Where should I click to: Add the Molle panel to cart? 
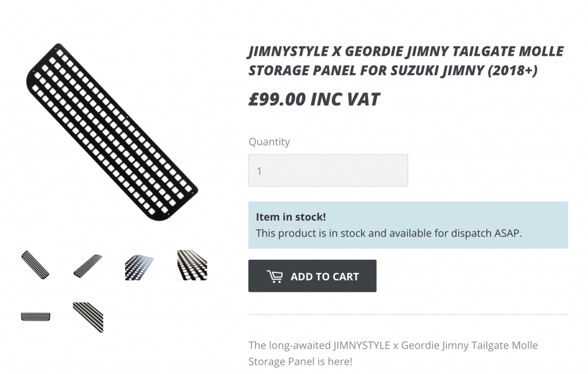[x=312, y=276]
